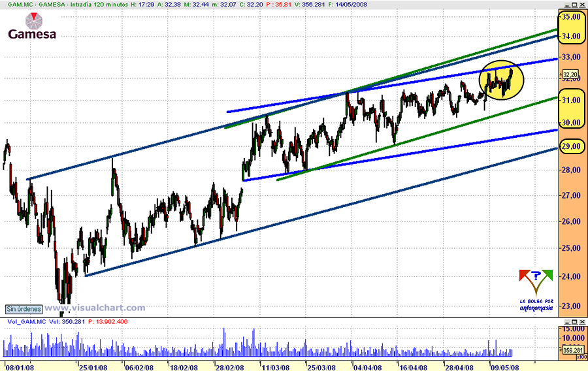The image size is (588, 371).
Task: Click the 08/01/08 date label
Action: point(20,368)
